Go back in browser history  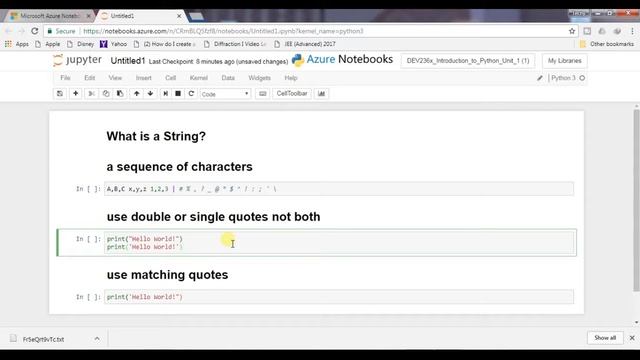[9, 31]
